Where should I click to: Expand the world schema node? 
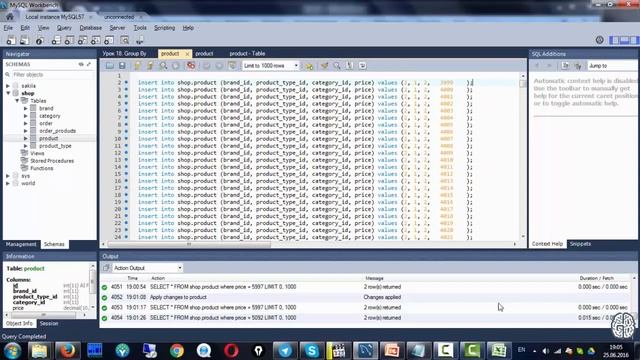(x=8, y=184)
